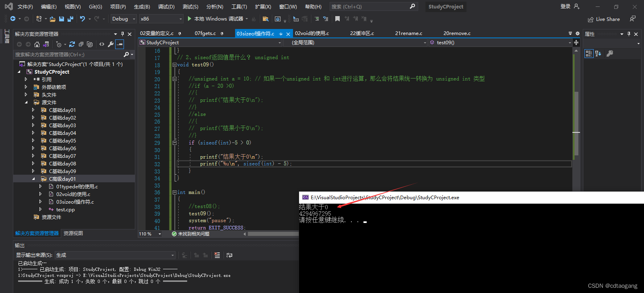Expand the C基础day05 folder

click(33, 141)
